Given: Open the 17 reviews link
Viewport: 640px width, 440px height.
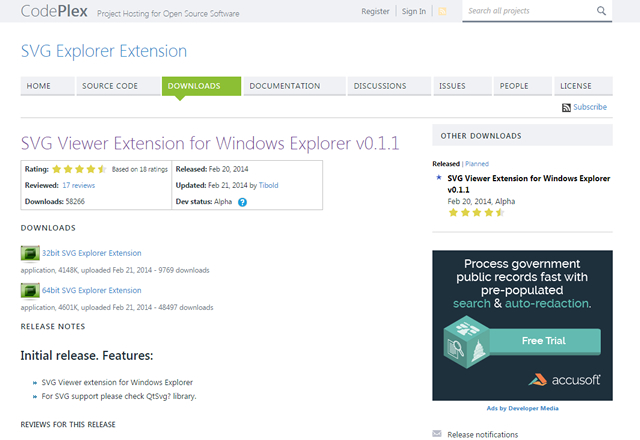Looking at the screenshot, I should 78,185.
